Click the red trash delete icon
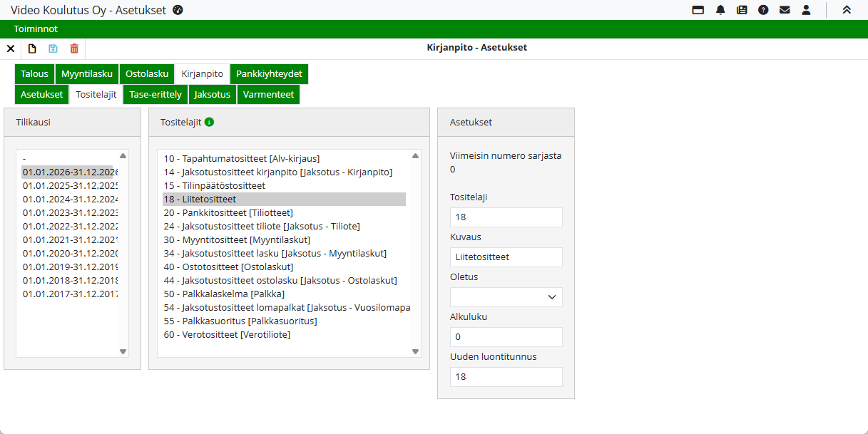This screenshot has height=434, width=868. coord(74,48)
